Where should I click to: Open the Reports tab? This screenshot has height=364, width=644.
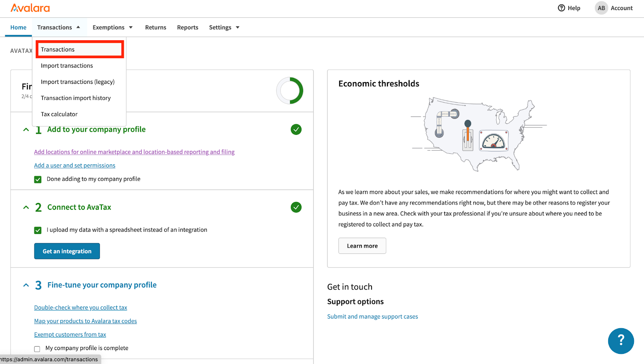188,27
